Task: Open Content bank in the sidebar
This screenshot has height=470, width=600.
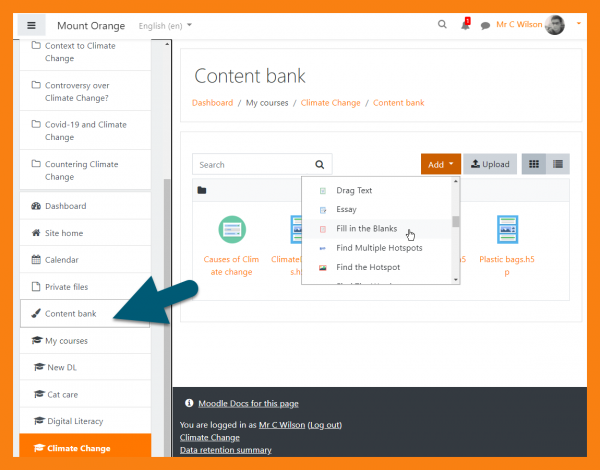Action: 70,314
